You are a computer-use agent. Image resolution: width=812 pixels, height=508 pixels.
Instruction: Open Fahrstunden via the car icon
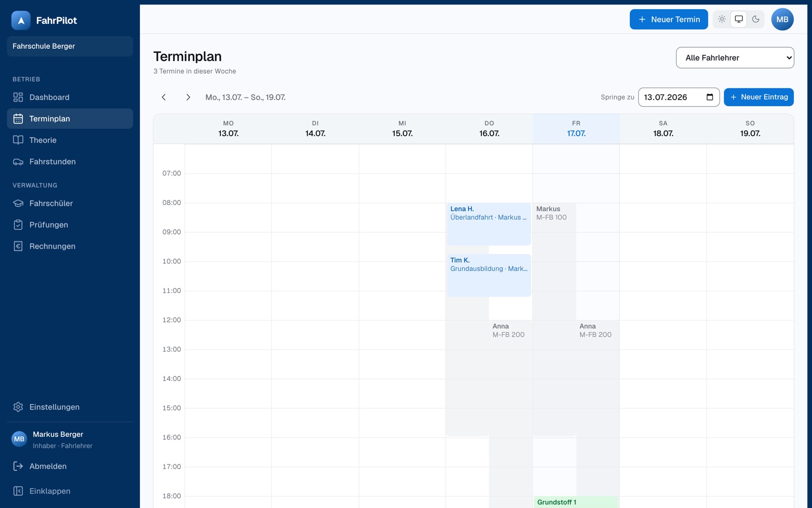point(18,162)
